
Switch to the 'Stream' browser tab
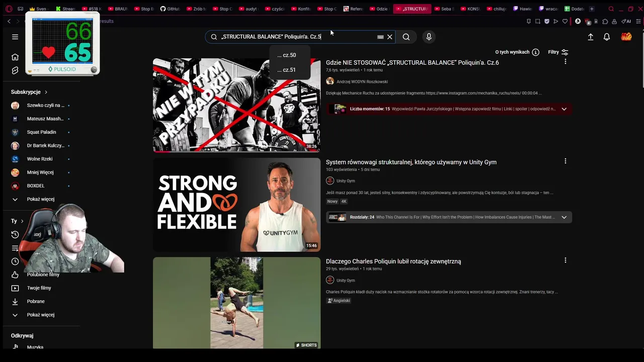(65, 9)
